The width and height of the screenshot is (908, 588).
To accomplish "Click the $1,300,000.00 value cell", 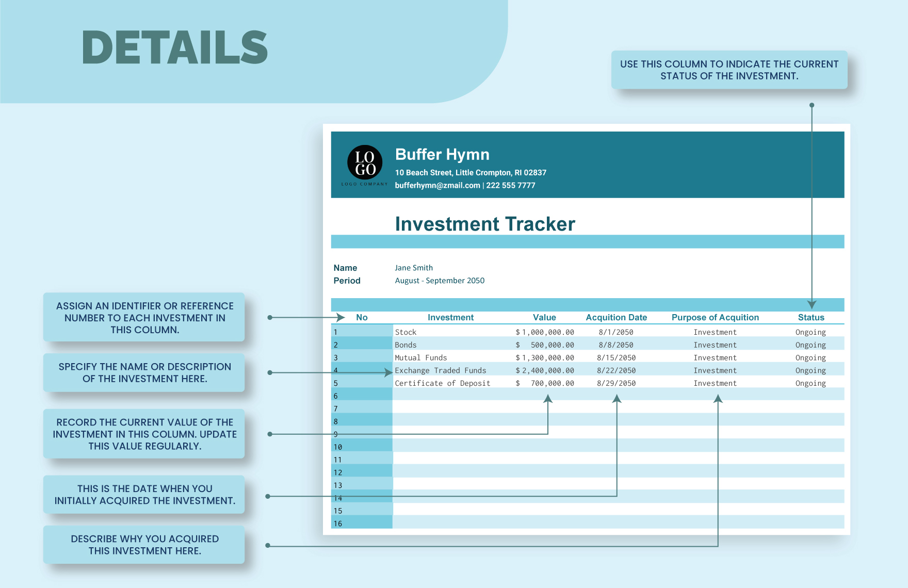I will coord(545,357).
